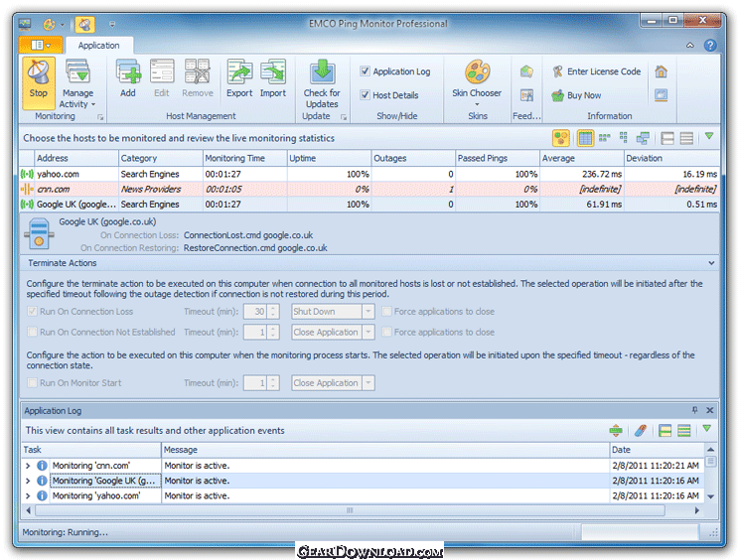
Task: Click Enter License Code
Action: (x=597, y=71)
